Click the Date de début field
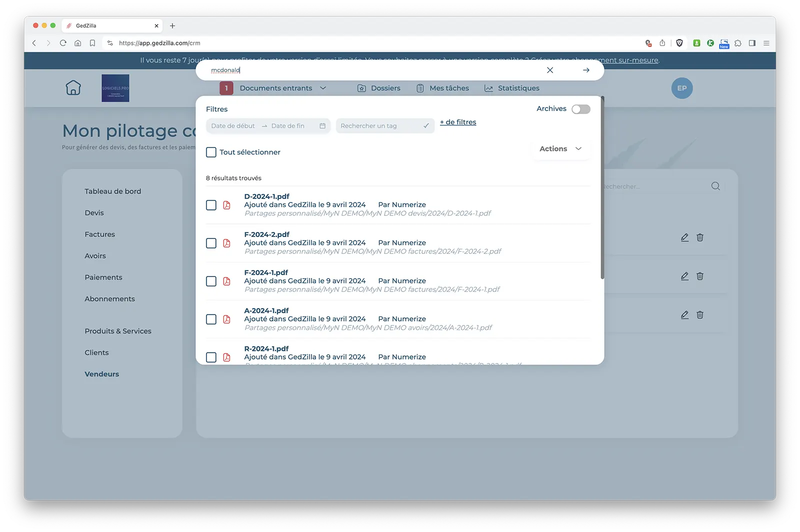This screenshot has height=532, width=800. (233, 126)
